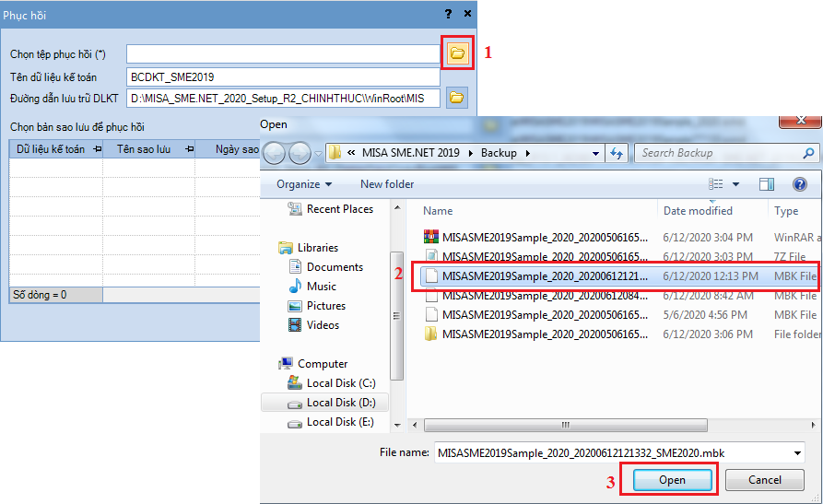Open recent locations dropdown next to forward button
Viewport: 823px width, 504px height.
pos(318,154)
